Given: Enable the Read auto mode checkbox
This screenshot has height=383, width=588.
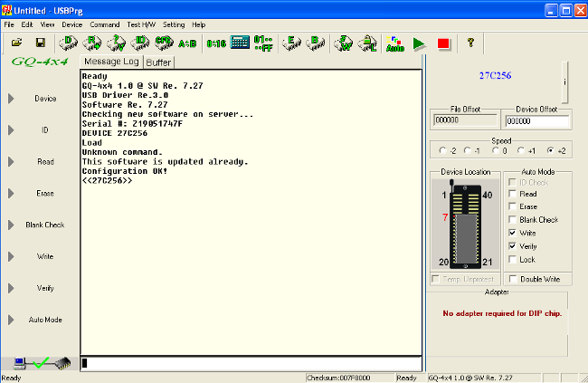Looking at the screenshot, I should (512, 194).
